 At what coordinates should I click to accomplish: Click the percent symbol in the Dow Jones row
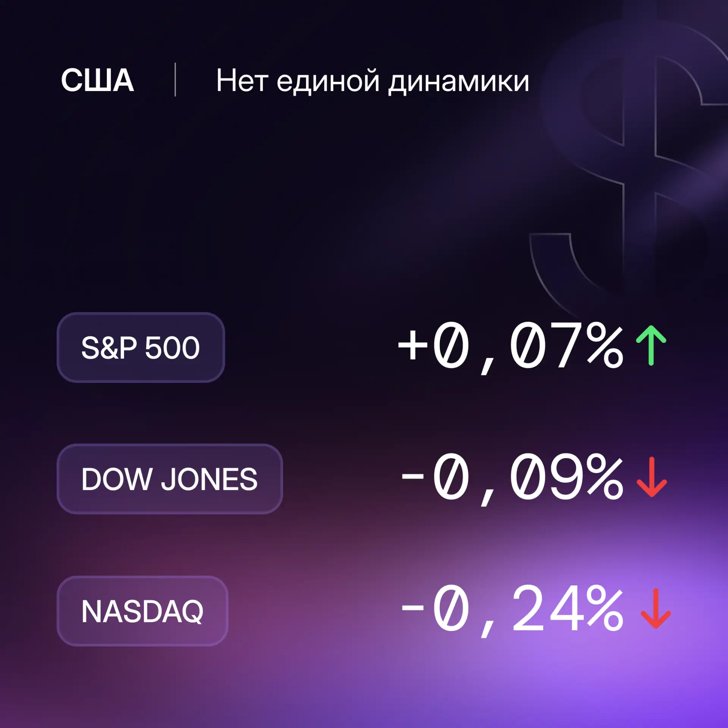605,477
